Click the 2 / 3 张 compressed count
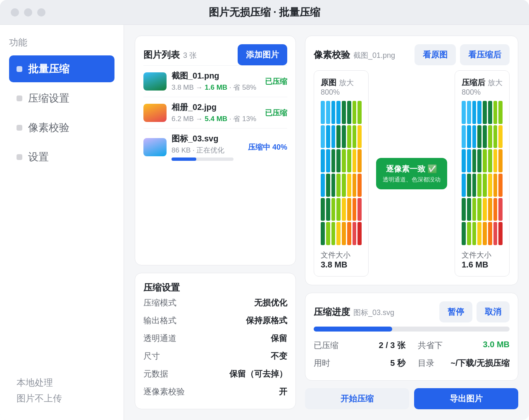This screenshot has height=420, width=529. pos(392,345)
